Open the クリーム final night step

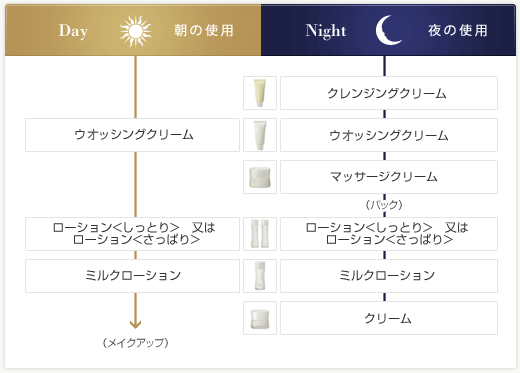pyautogui.click(x=389, y=318)
